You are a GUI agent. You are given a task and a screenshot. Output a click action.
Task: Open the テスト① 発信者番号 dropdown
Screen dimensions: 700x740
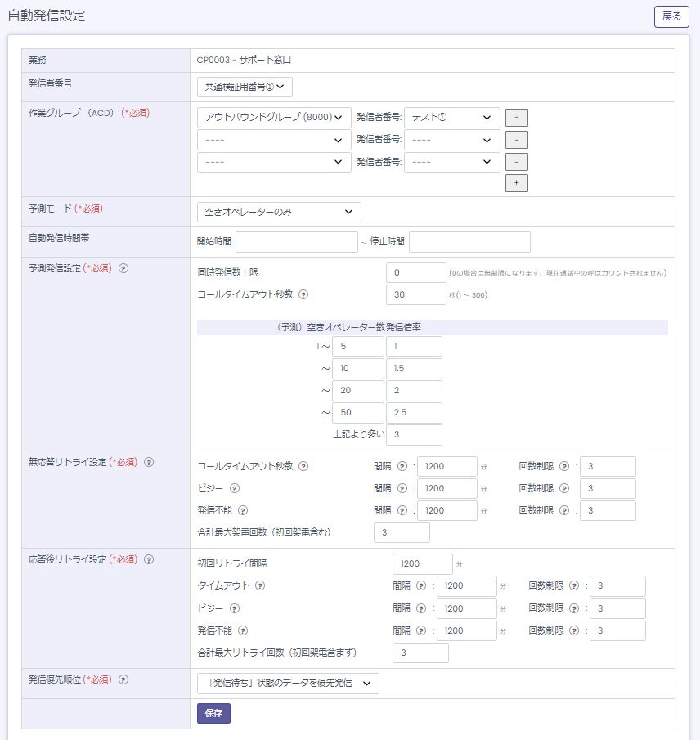[x=451, y=117]
